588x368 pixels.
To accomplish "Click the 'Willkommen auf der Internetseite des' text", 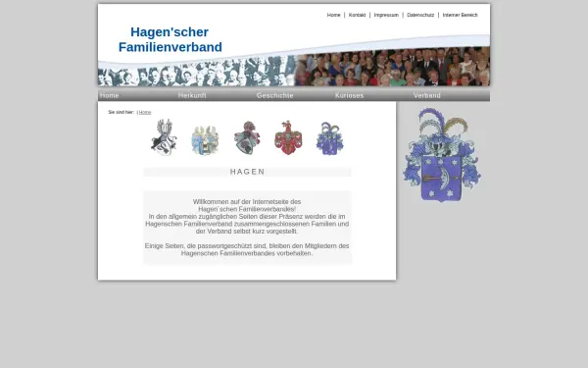I will [x=247, y=201].
